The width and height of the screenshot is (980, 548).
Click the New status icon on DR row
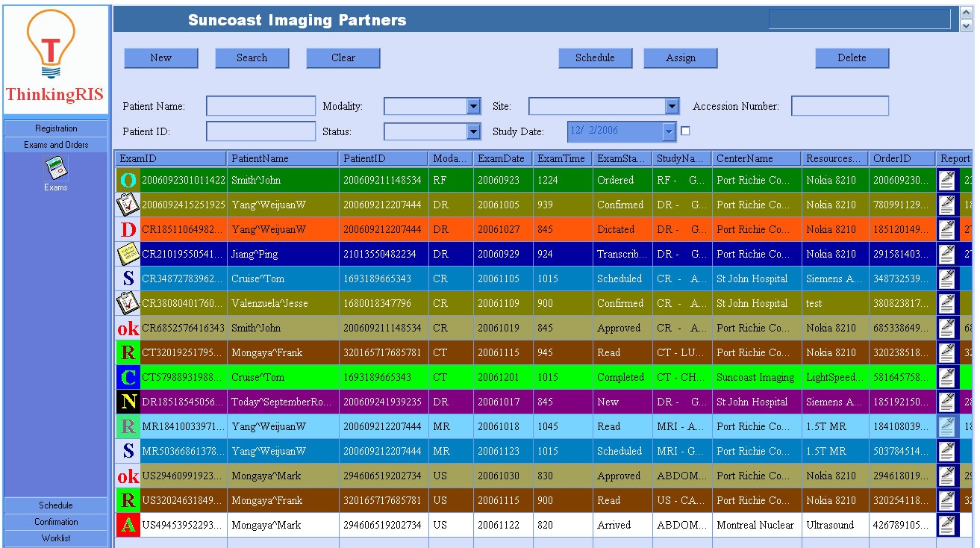[x=128, y=402]
